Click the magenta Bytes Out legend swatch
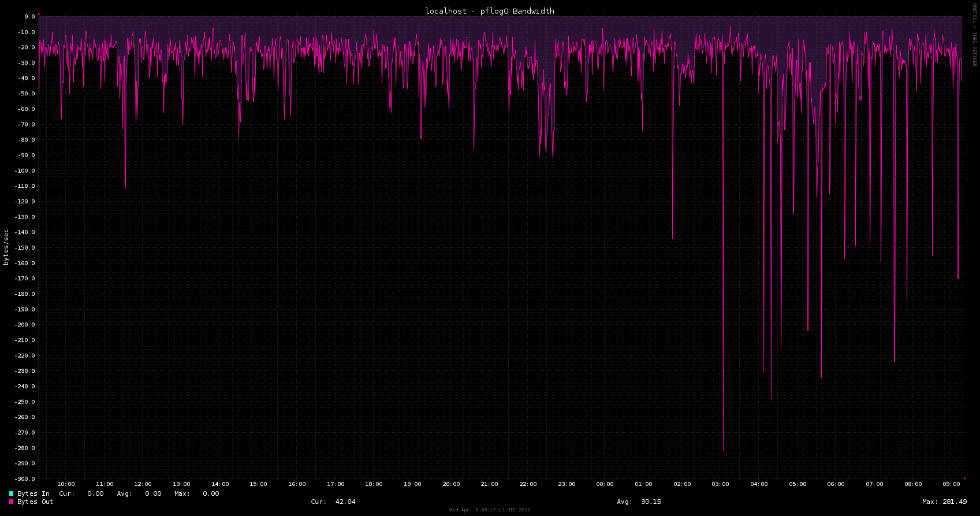 [11, 502]
